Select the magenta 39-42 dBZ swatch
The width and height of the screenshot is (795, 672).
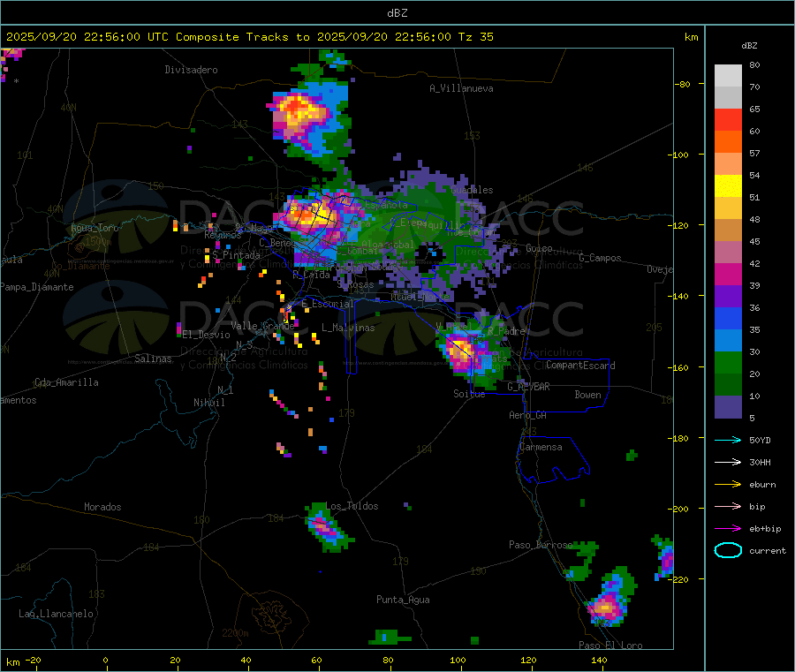point(728,274)
